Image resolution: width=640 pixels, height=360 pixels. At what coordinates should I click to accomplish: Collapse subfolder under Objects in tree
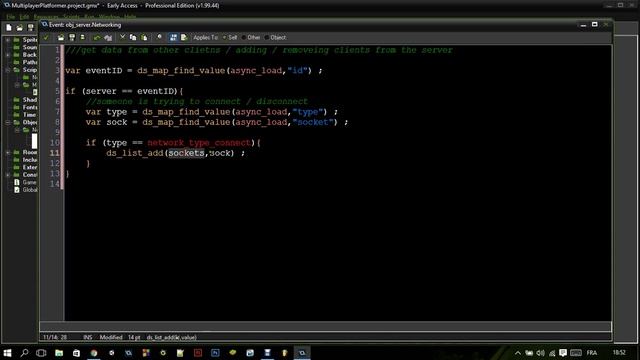point(17,130)
